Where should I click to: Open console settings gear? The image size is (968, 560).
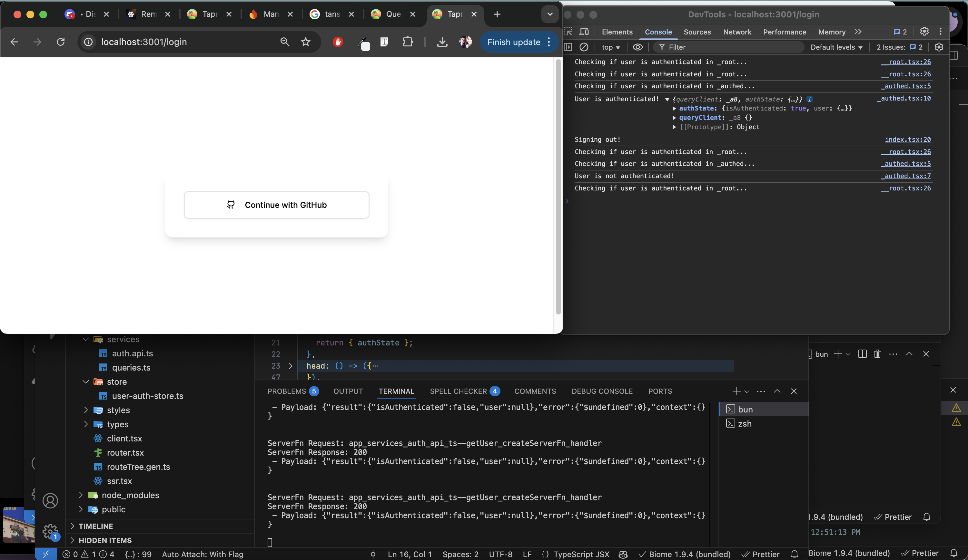pyautogui.click(x=939, y=47)
